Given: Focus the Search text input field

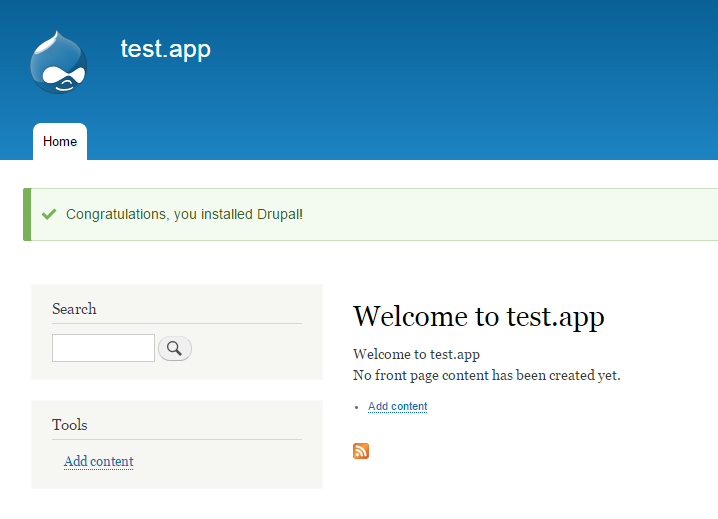Looking at the screenshot, I should tap(103, 348).
